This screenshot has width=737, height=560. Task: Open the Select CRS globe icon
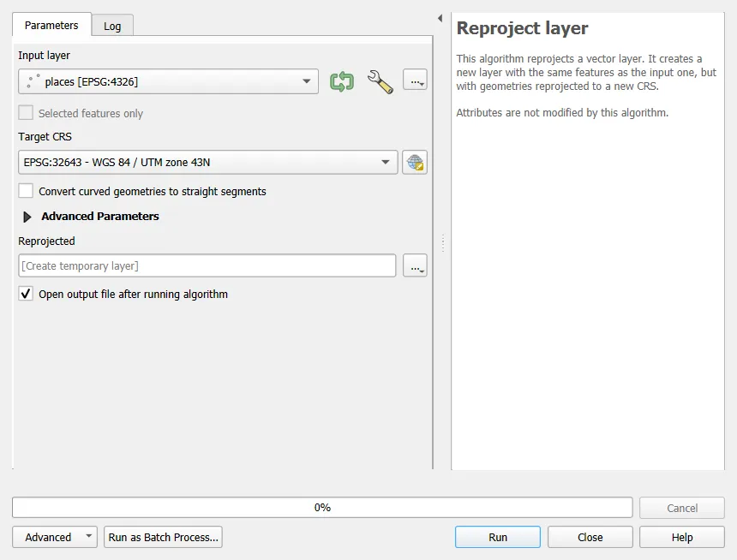tap(415, 162)
